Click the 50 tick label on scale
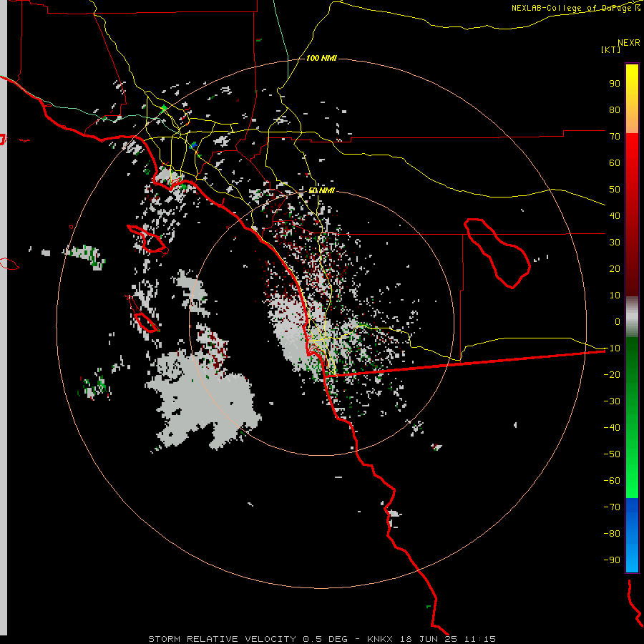 [615, 190]
